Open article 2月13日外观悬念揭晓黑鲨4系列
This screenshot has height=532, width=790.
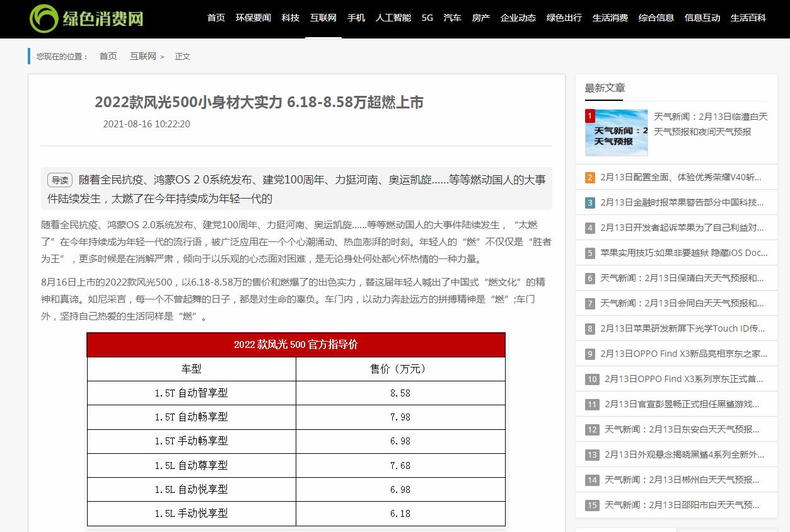(x=685, y=454)
